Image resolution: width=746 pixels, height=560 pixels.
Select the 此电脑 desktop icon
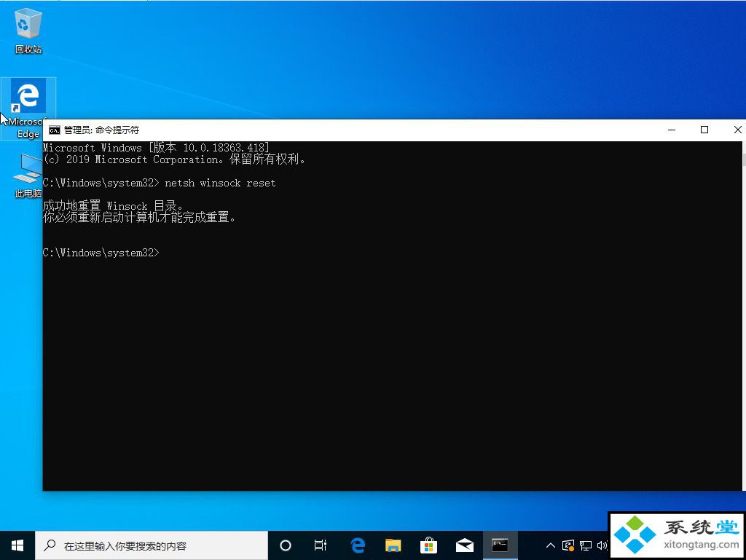[28, 175]
